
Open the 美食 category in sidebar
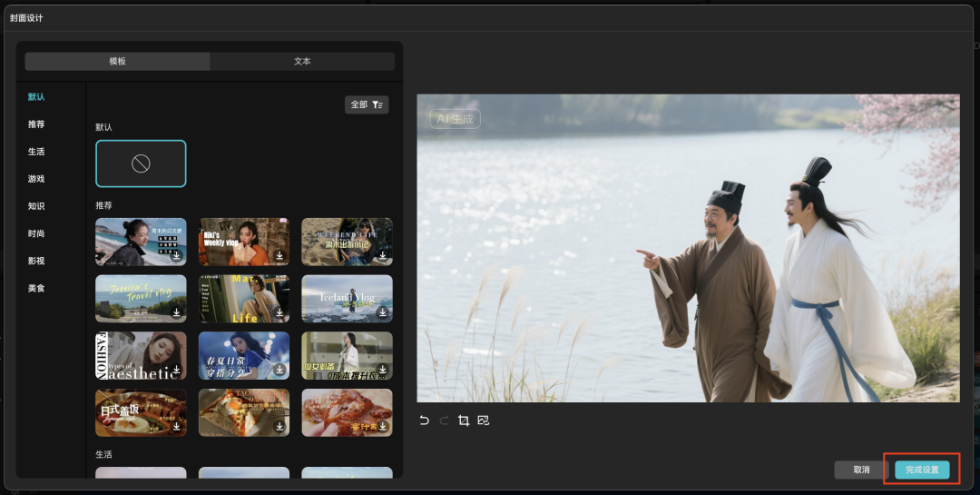pyautogui.click(x=36, y=288)
